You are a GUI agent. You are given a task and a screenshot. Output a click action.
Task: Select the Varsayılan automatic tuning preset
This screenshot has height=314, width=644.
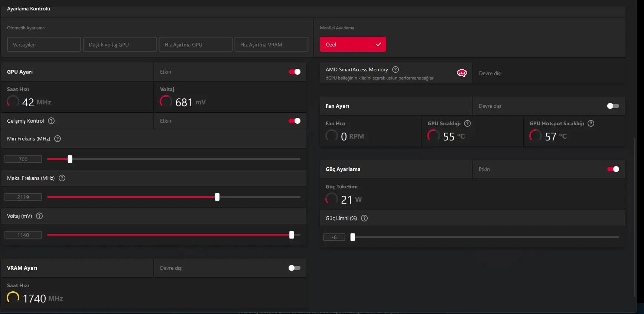click(44, 44)
